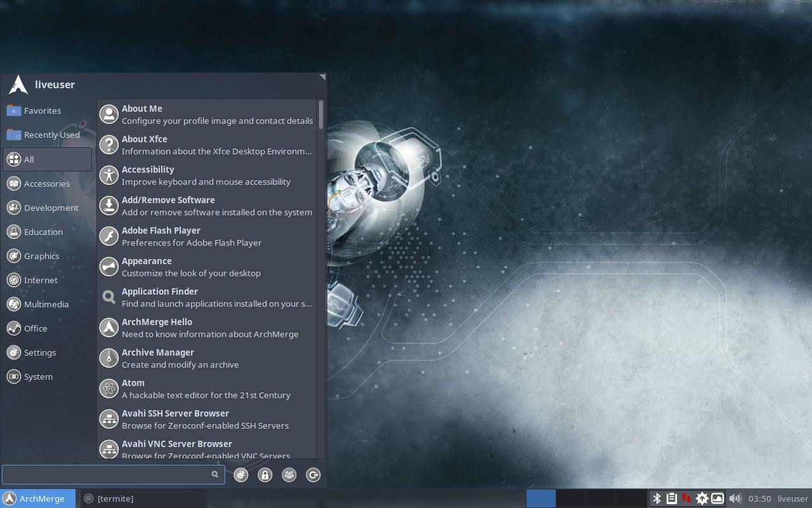The image size is (812, 508).
Task: Click the picture-frame tray icon
Action: (717, 498)
